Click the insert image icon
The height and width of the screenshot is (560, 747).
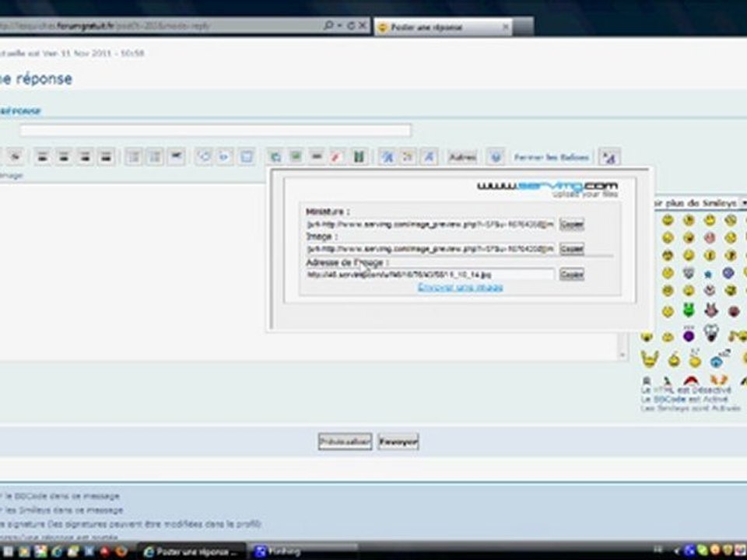296,156
